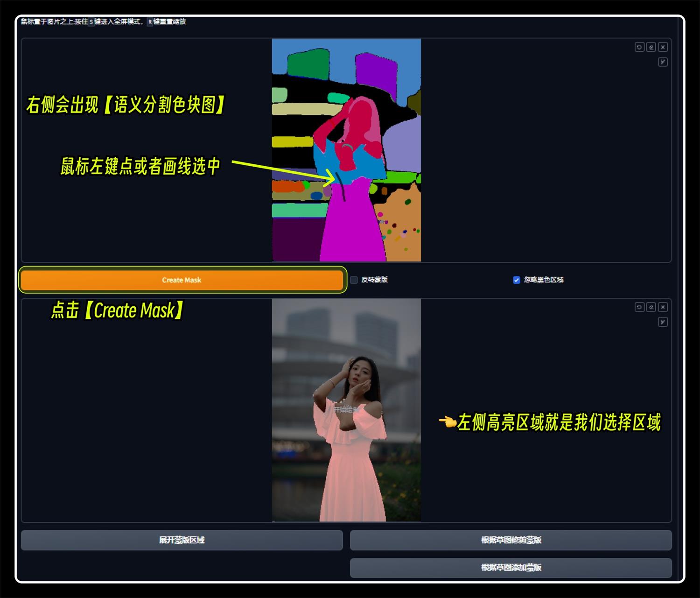Click the 根据草图修剪蒙版 button
The height and width of the screenshot is (598, 700).
tap(511, 540)
